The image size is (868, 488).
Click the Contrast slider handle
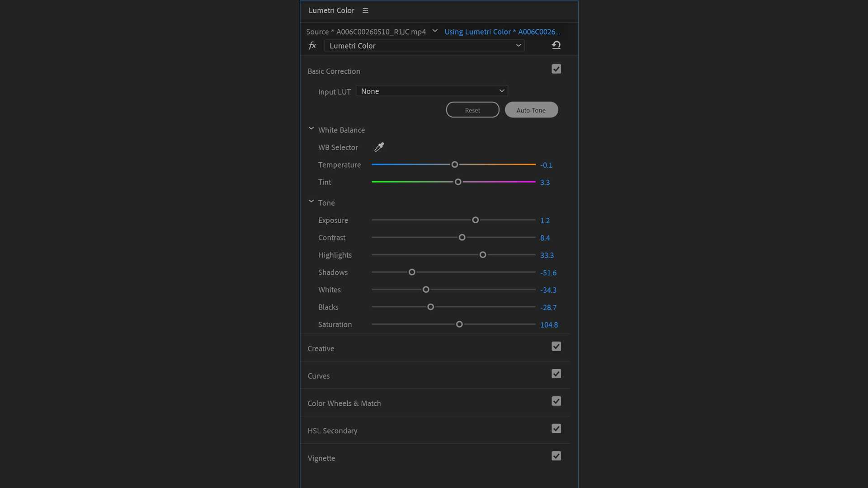pyautogui.click(x=462, y=237)
